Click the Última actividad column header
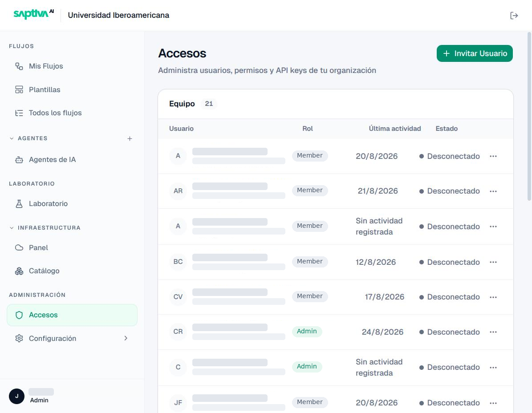Image resolution: width=532 pixels, height=413 pixels. (x=394, y=129)
